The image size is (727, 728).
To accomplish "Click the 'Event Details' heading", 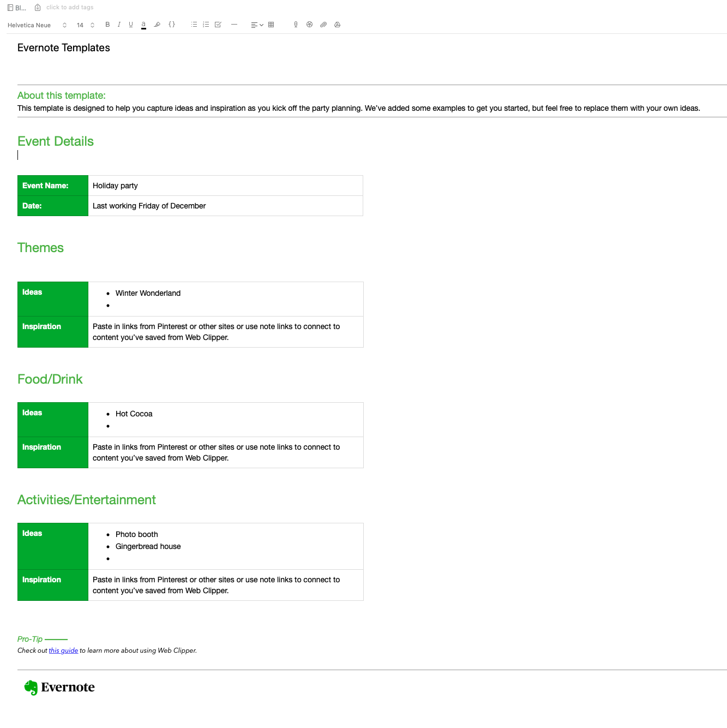I will (56, 141).
